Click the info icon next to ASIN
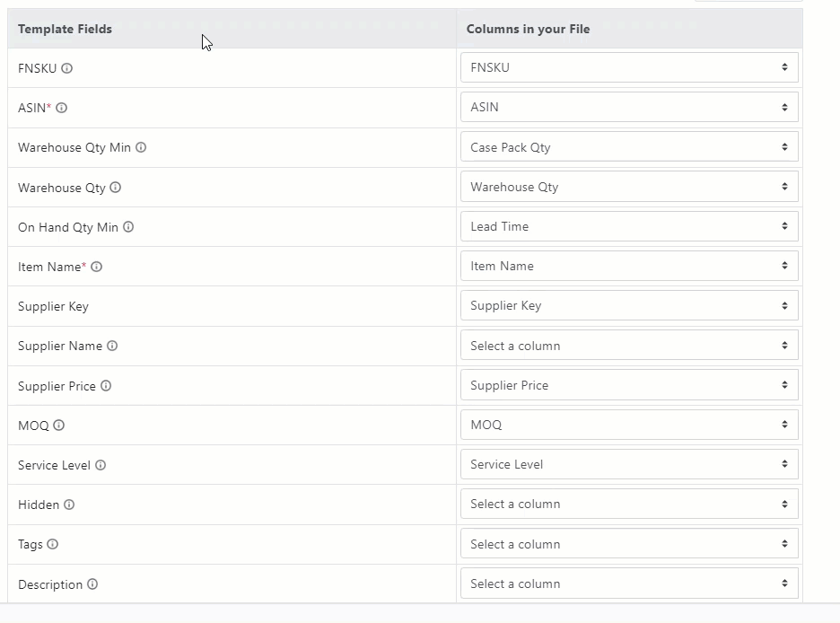The width and height of the screenshot is (840, 623). coord(62,108)
